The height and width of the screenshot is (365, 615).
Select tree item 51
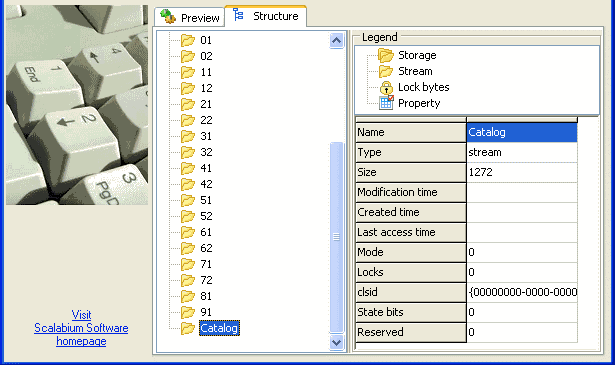[x=206, y=200]
